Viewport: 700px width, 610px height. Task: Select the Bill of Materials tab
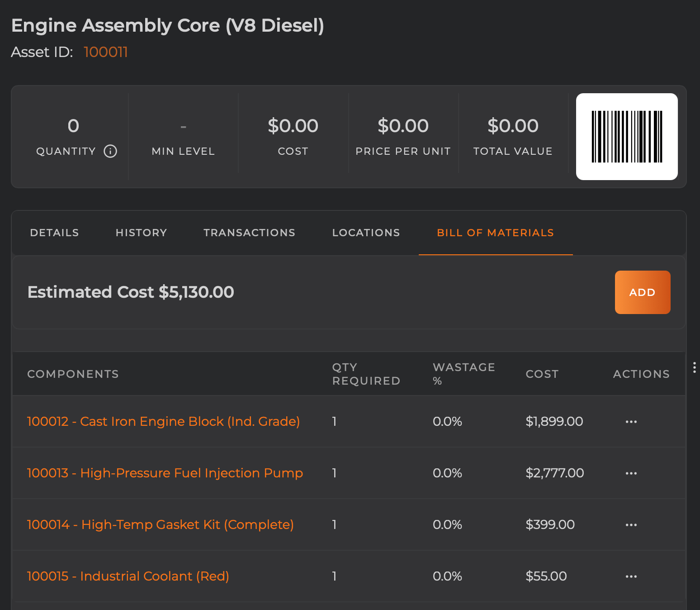(x=495, y=233)
